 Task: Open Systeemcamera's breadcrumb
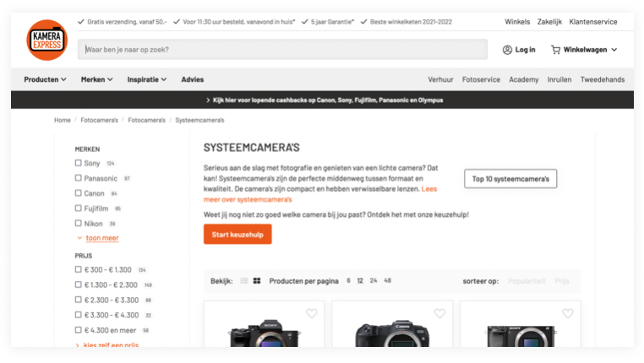(199, 120)
